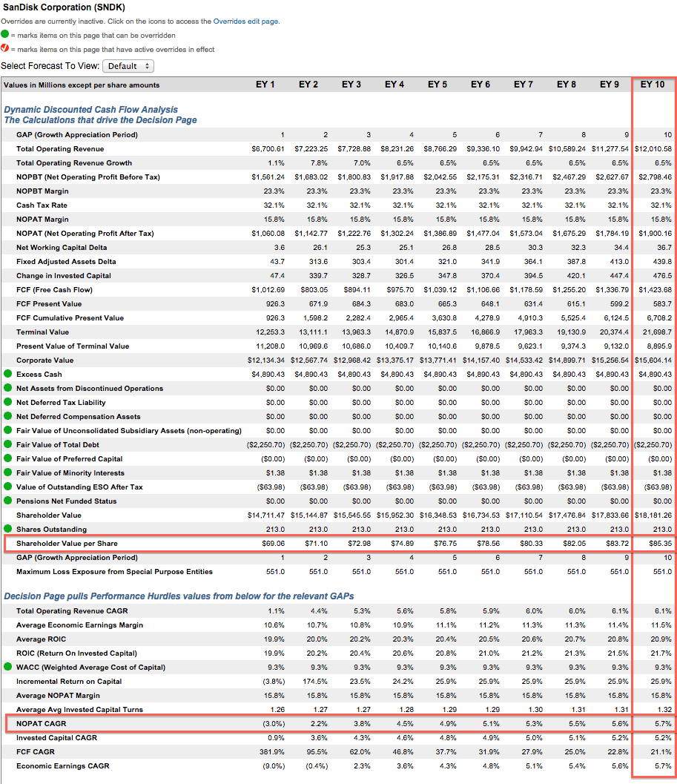Viewport: 677px width, 784px height.
Task: Click override icon for Fair Value of Total Debt
Action: (8, 444)
